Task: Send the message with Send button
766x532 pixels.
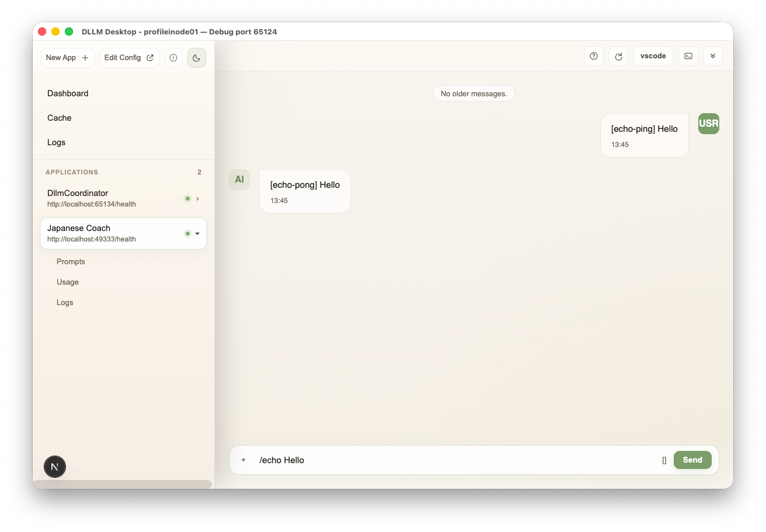Action: click(692, 460)
